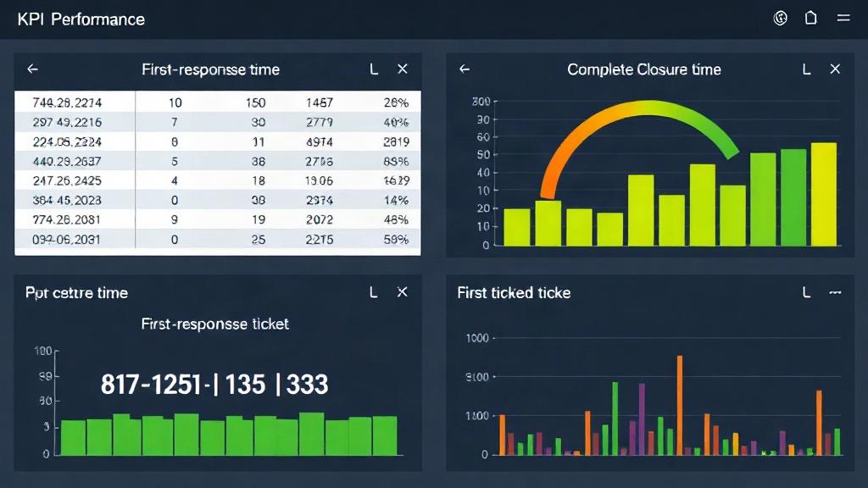868x488 pixels.
Task: Click the KPI Performance title
Action: [81, 19]
